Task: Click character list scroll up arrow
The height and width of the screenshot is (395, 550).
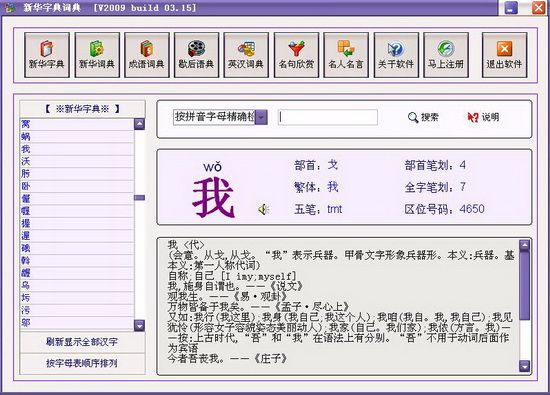Action: [139, 124]
